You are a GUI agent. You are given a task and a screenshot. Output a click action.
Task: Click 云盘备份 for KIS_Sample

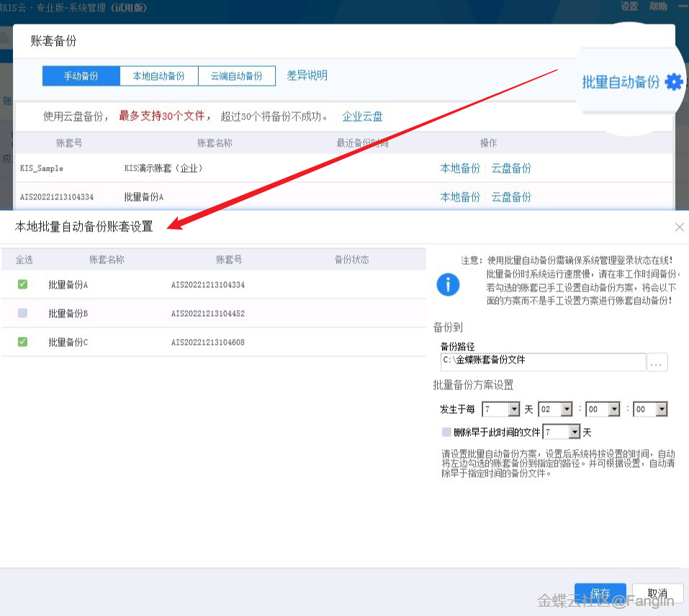point(511,168)
